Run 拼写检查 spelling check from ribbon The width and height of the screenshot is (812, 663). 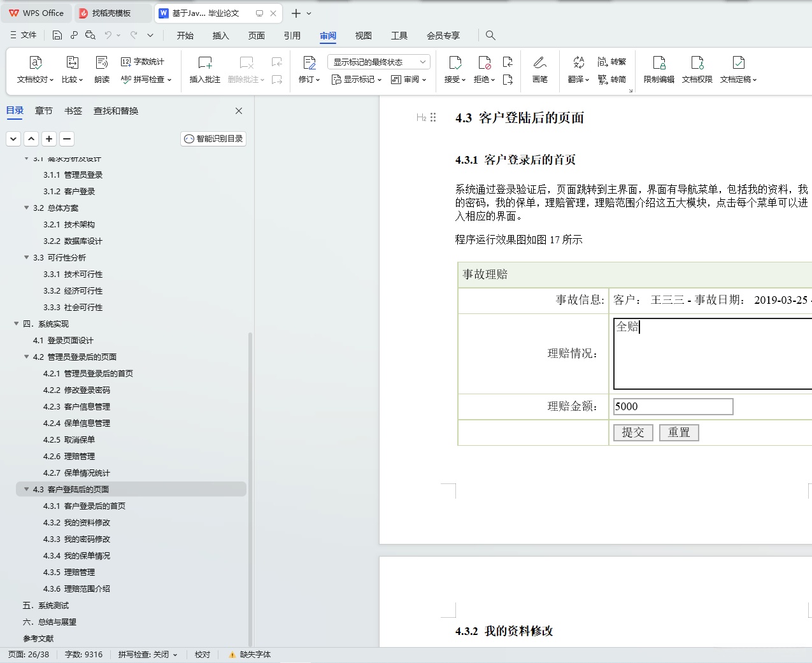click(147, 79)
